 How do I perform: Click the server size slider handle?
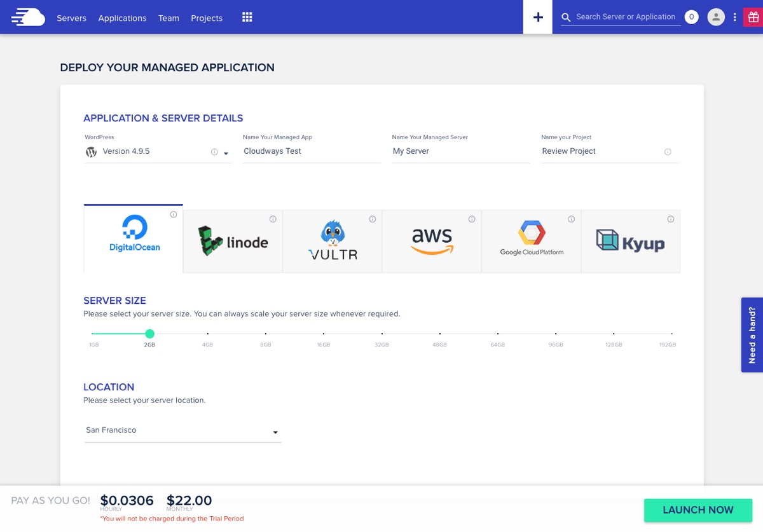pyautogui.click(x=150, y=334)
